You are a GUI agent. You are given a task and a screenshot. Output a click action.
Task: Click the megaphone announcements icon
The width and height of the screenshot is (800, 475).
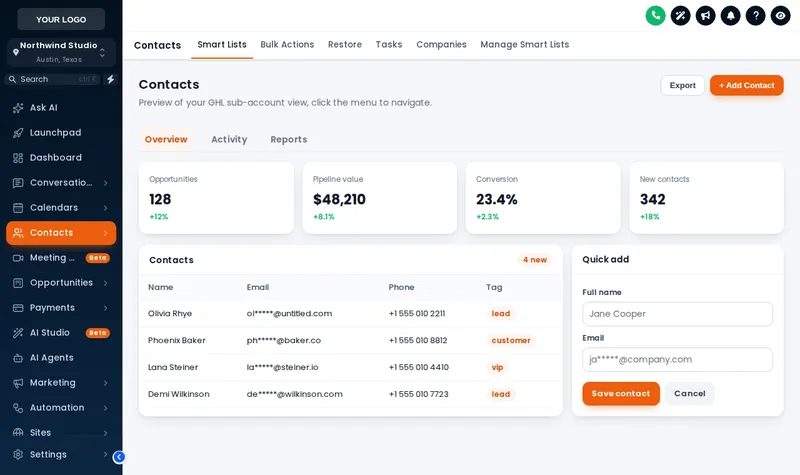point(705,15)
